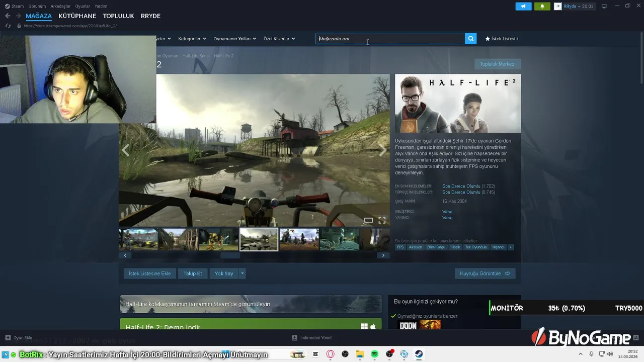Select the first screenshot thumbnail in the strip
The image size is (644, 362).
coord(138,239)
